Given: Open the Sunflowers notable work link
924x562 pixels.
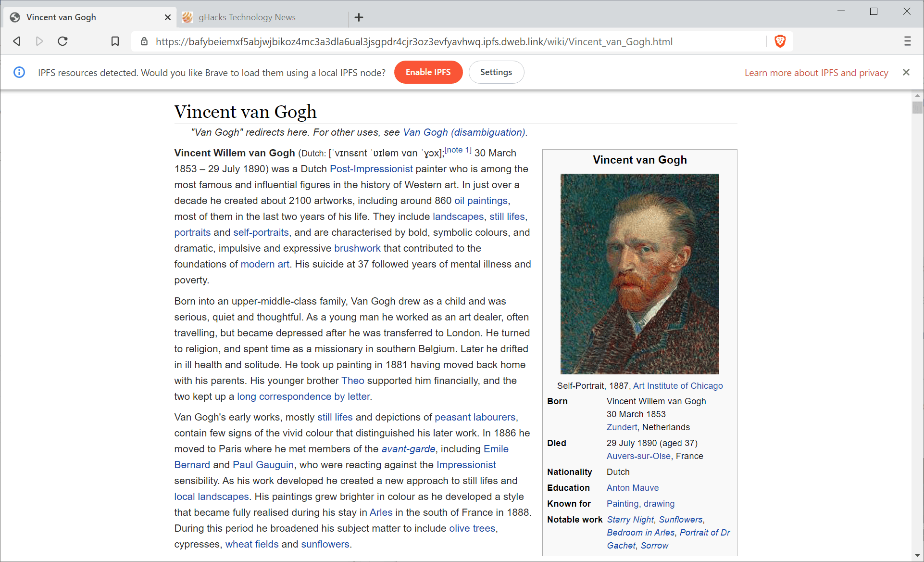Looking at the screenshot, I should click(x=681, y=520).
